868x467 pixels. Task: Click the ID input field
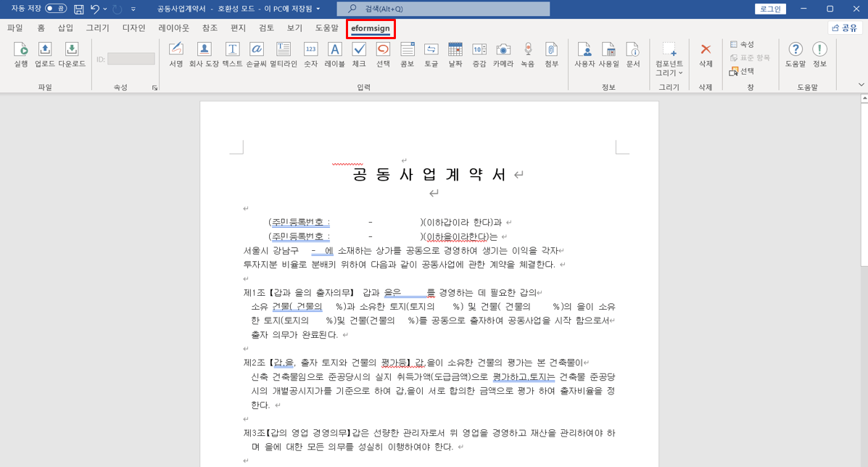click(x=131, y=59)
